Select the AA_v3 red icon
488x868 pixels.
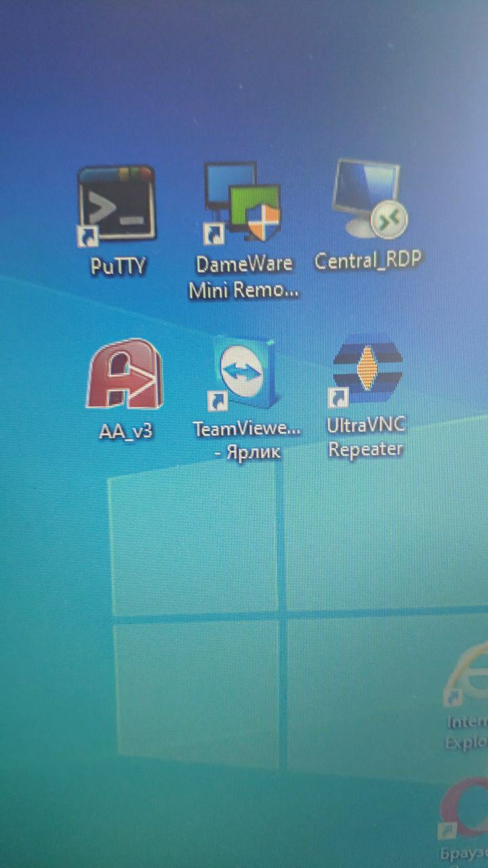tap(125, 375)
